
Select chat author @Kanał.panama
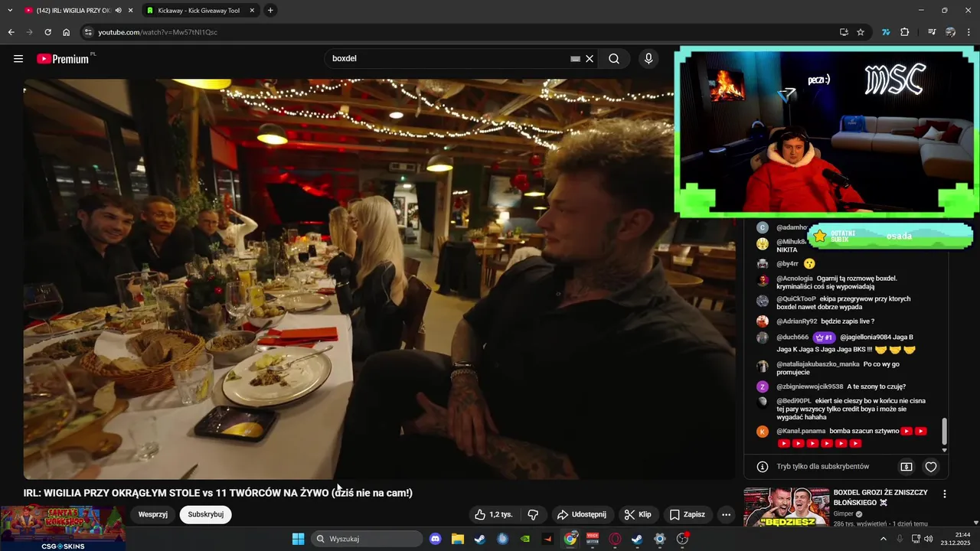[802, 431]
